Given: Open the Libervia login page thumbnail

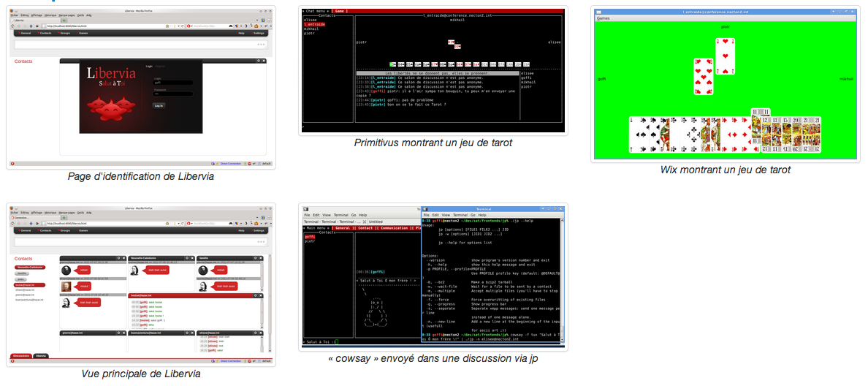Looking at the screenshot, I should (x=140, y=88).
